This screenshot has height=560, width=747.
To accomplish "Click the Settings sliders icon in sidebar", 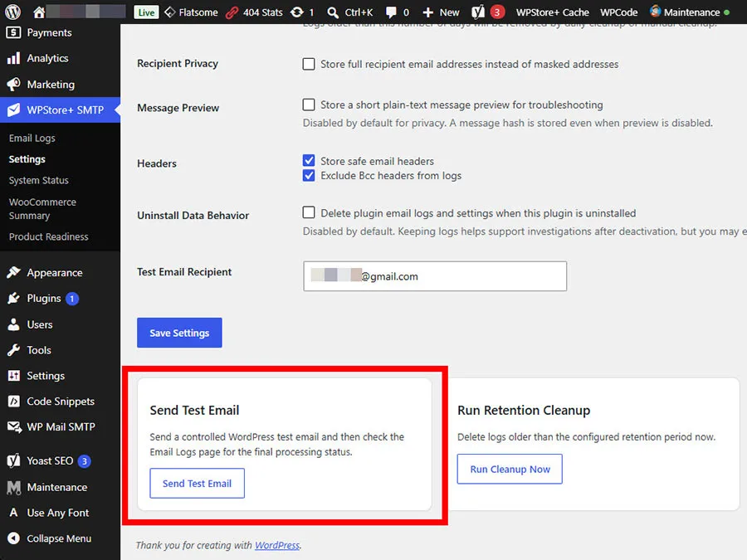I will pyautogui.click(x=14, y=376).
